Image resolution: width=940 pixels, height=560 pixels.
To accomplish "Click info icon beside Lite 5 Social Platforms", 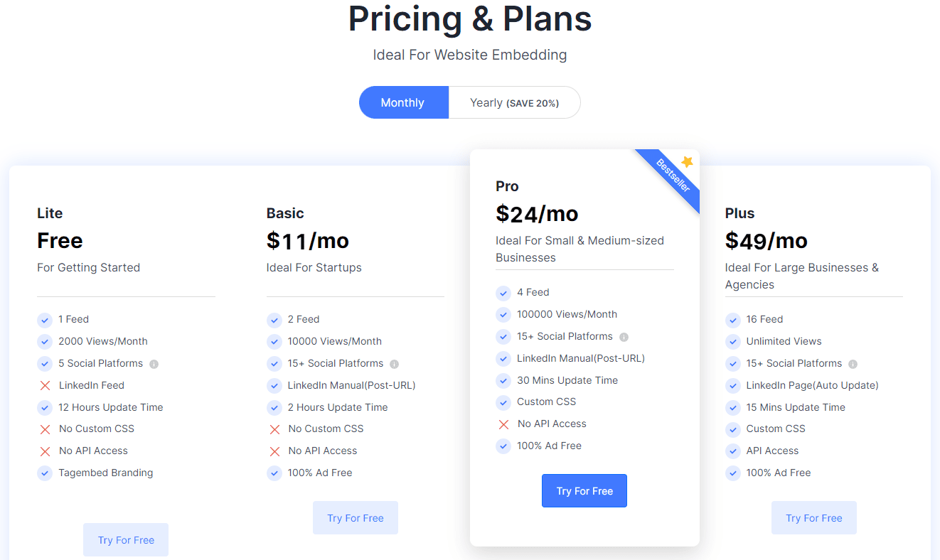I will click(x=154, y=364).
